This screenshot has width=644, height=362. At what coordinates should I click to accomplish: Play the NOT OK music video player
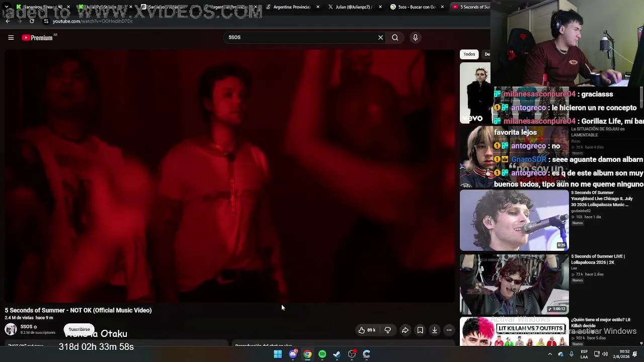tap(230, 176)
